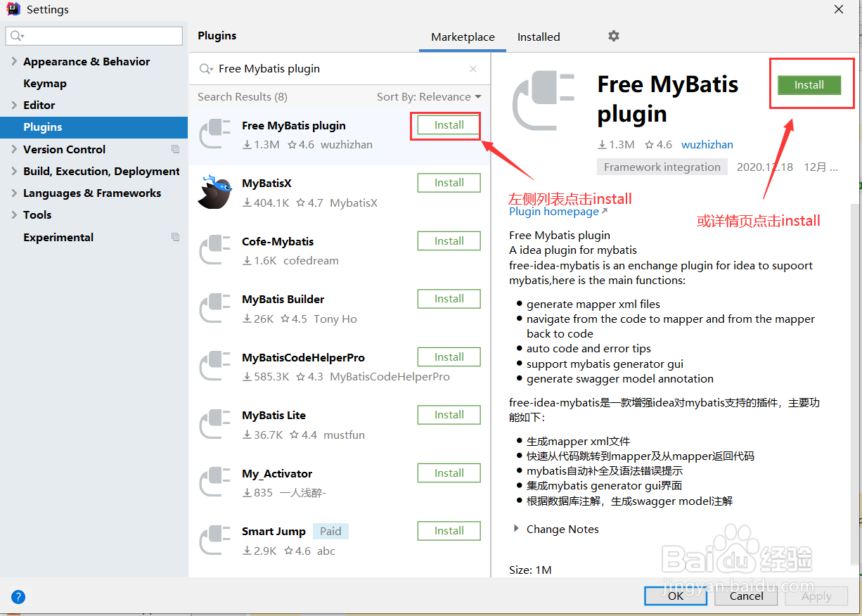Select Experimental in settings tree
This screenshot has width=862, height=616.
point(58,237)
